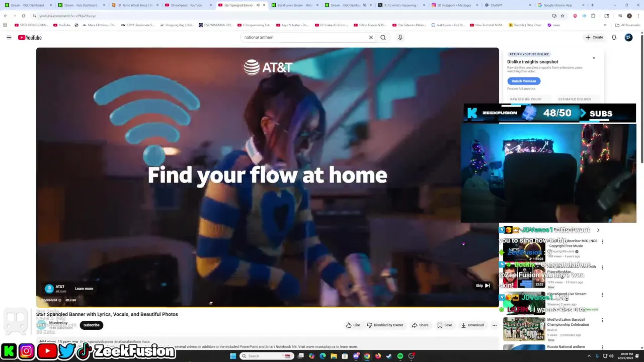
Task: Open the account avatar menu
Action: click(x=628, y=37)
